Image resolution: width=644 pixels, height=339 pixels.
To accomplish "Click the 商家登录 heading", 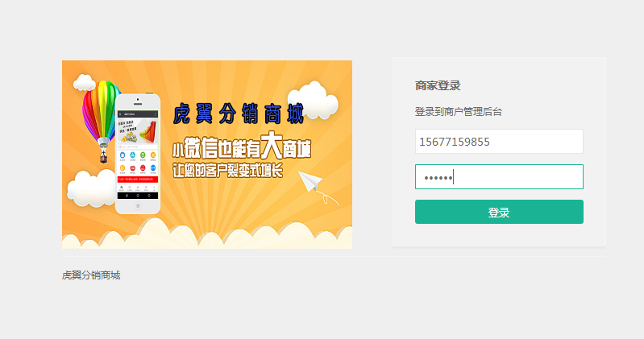I will point(438,86).
